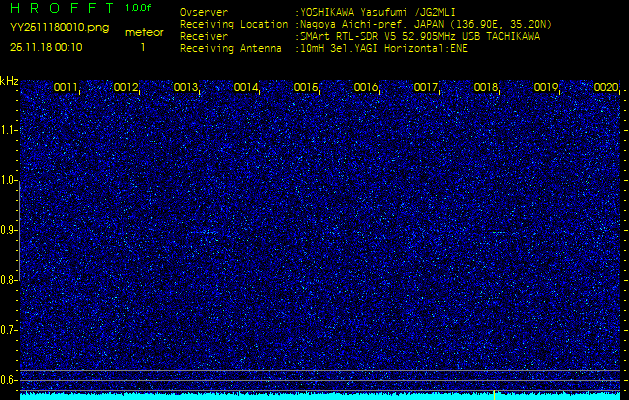
Task: Click the 0.6 frequency axis label
Action: pyautogui.click(x=9, y=380)
